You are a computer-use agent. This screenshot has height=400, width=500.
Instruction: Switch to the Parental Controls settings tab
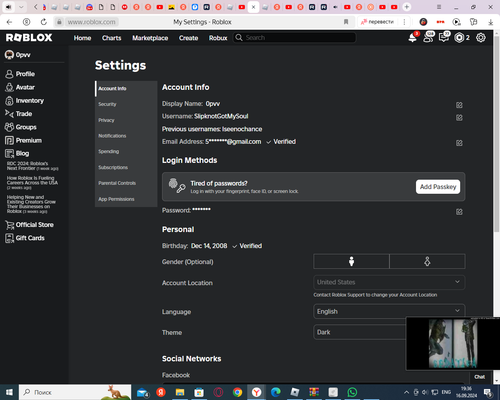coord(126,183)
